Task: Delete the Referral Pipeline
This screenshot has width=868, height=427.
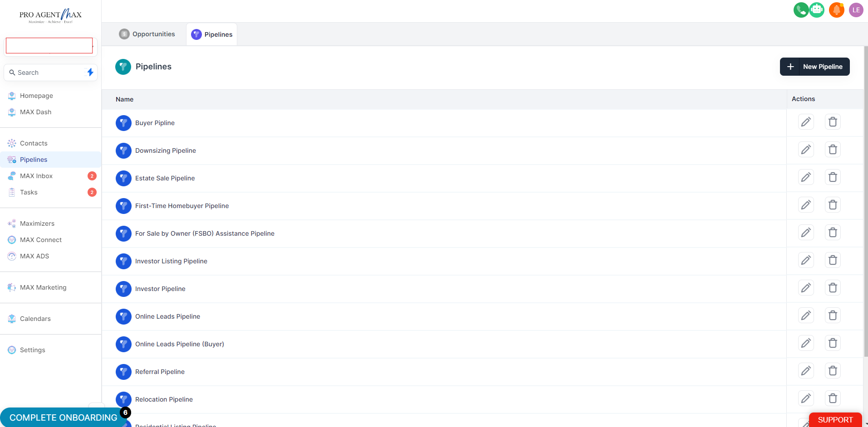Action: click(833, 371)
